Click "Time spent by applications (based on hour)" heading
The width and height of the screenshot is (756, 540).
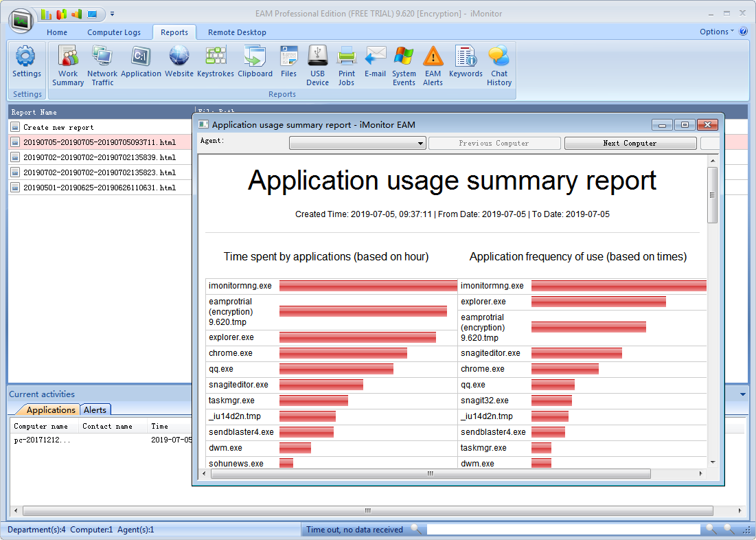(326, 256)
